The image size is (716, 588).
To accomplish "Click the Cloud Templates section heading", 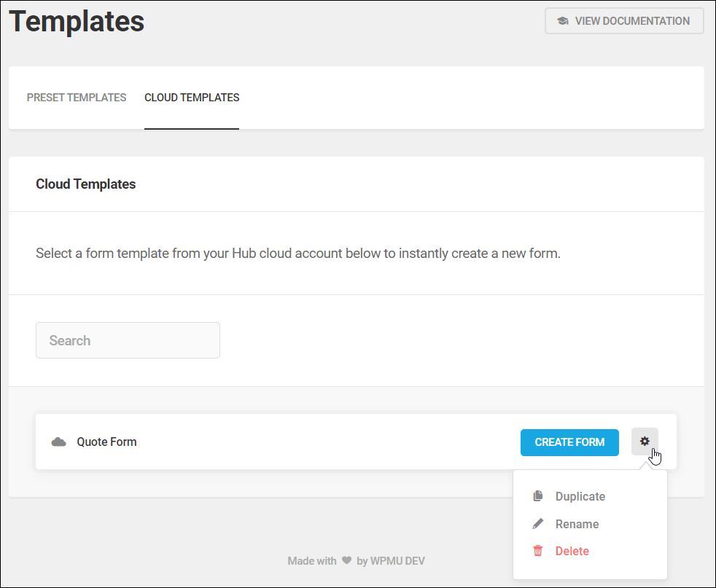I will tap(86, 184).
